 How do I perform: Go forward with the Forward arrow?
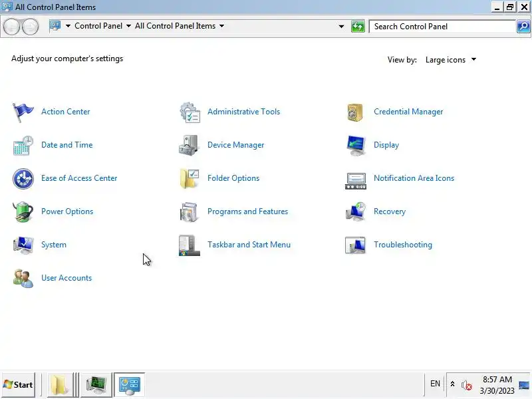point(30,27)
